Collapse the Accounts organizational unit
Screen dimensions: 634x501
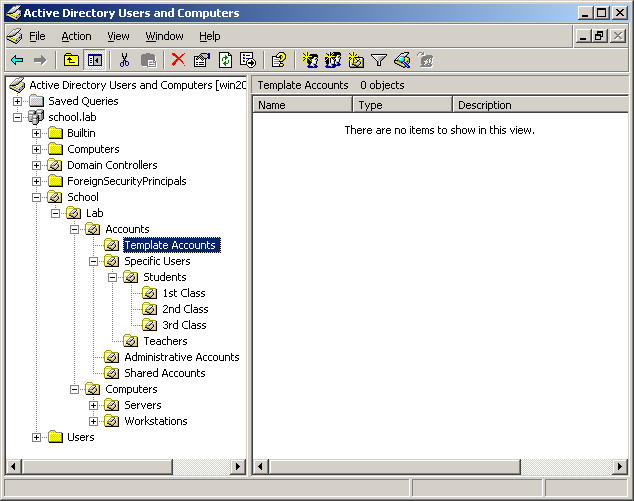[74, 229]
